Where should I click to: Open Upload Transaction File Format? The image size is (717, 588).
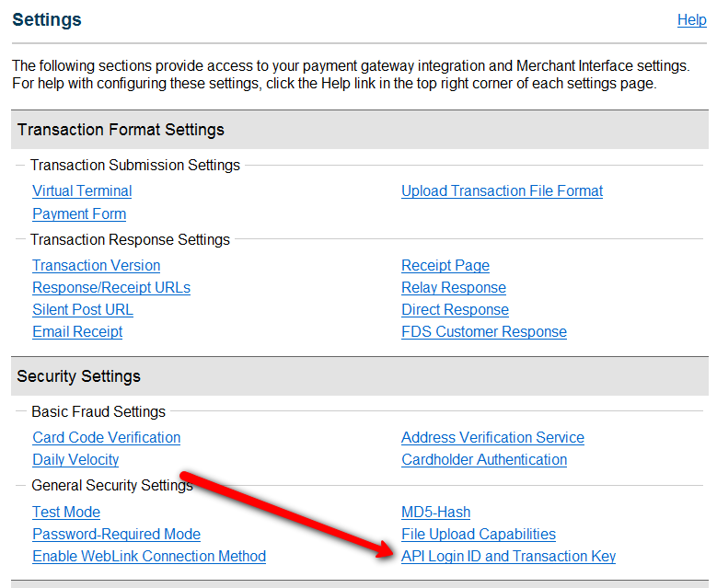coord(502,191)
